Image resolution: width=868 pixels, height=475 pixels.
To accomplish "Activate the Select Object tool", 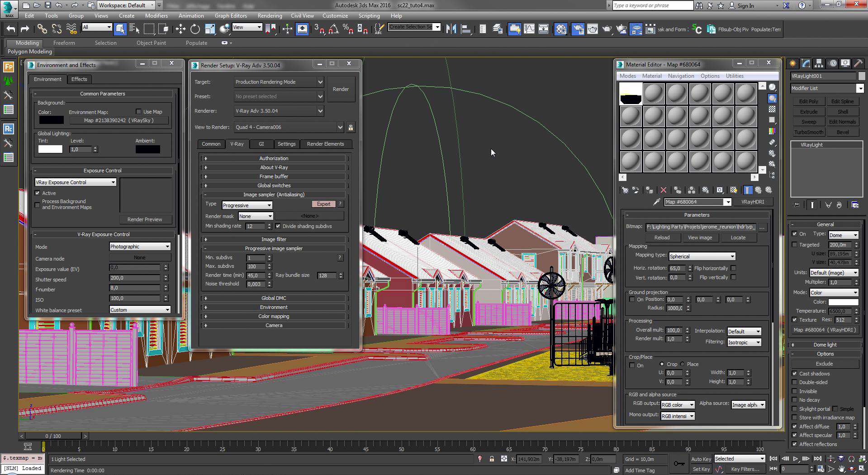I will [120, 29].
